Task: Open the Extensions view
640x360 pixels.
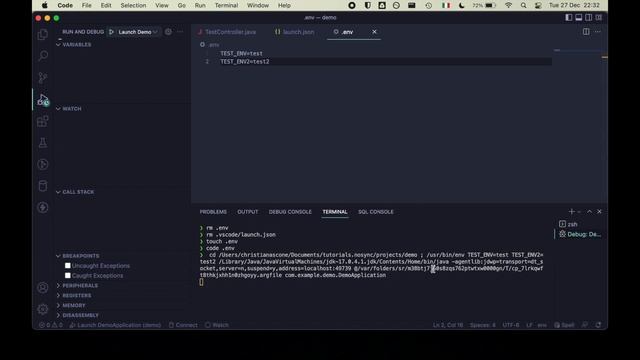Action: [42, 121]
